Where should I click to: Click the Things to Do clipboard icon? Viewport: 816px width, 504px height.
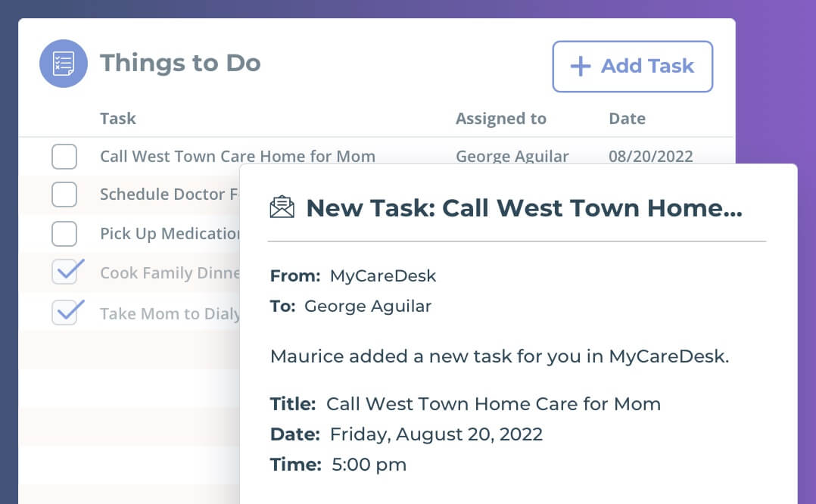click(64, 64)
